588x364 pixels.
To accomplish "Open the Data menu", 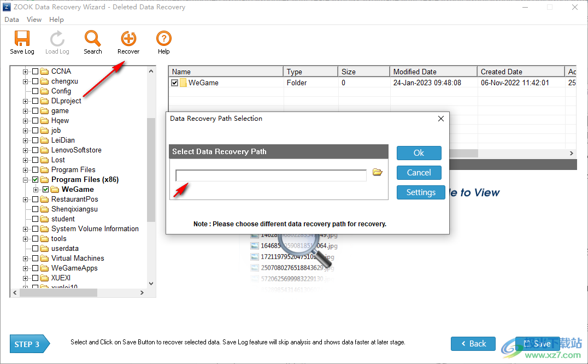I will [x=11, y=19].
